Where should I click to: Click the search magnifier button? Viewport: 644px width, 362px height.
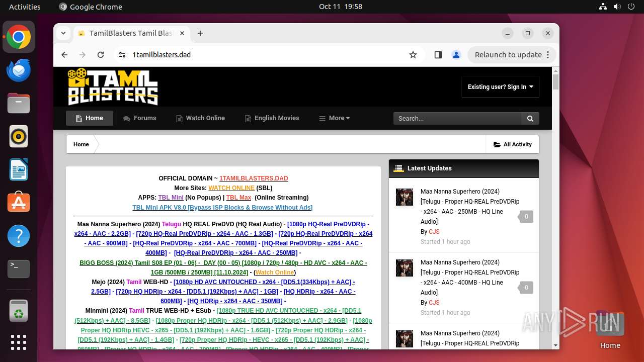coord(530,118)
